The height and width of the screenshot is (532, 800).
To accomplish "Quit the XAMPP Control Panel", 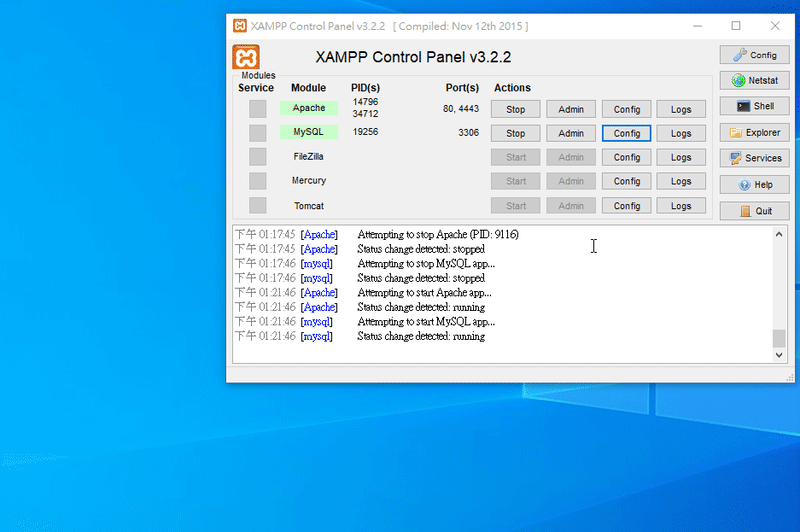I will click(755, 211).
